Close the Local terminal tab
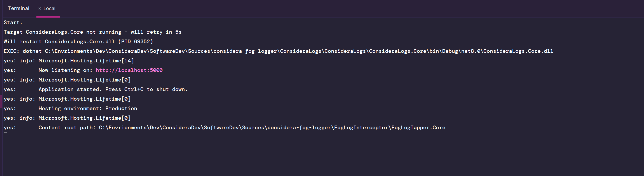644x176 pixels. pyautogui.click(x=40, y=8)
